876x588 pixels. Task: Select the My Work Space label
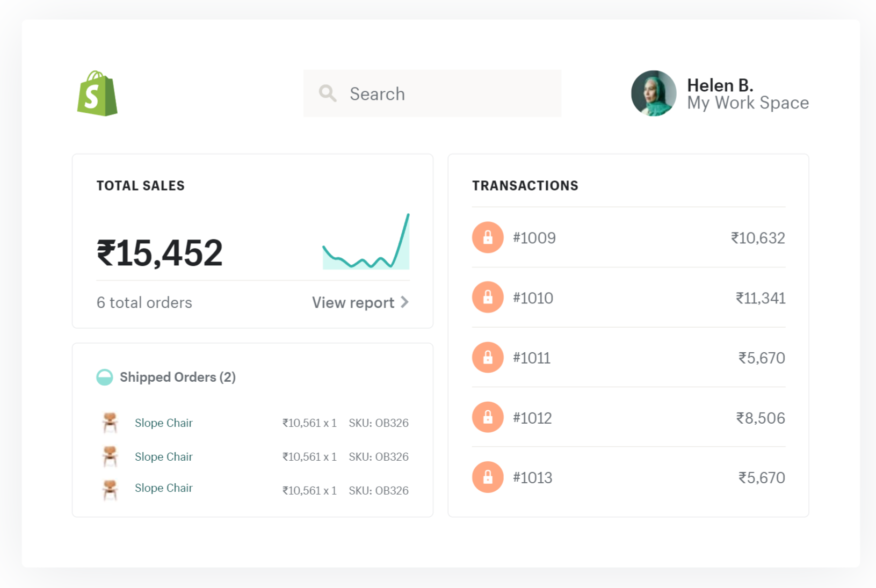coord(748,103)
